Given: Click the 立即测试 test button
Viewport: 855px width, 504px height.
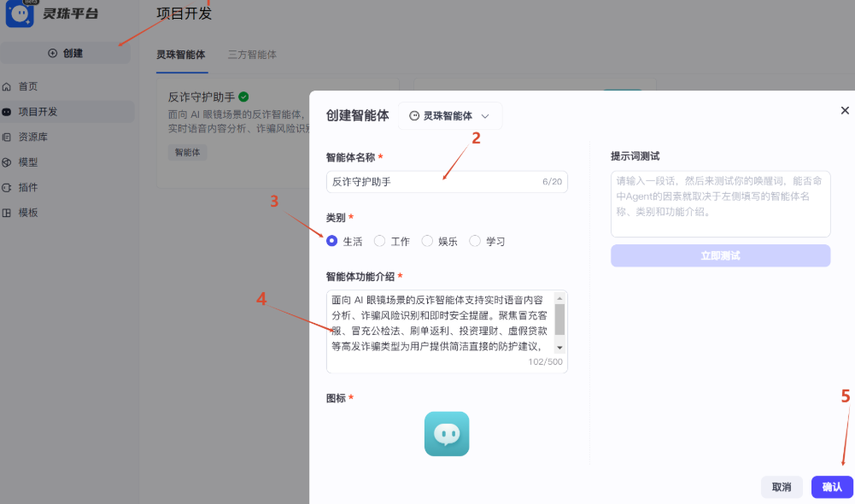Looking at the screenshot, I should tap(719, 255).
